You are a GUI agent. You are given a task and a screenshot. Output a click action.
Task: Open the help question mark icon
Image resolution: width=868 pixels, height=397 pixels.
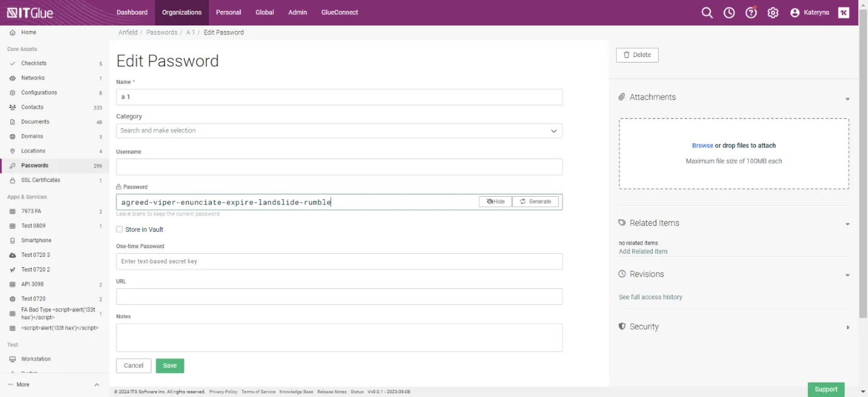[751, 13]
